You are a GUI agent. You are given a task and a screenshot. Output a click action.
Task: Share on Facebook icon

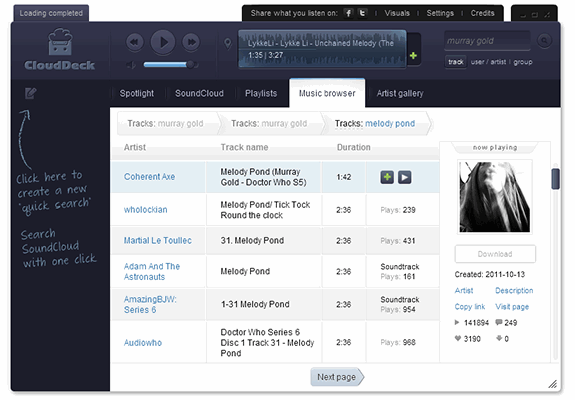tap(348, 13)
